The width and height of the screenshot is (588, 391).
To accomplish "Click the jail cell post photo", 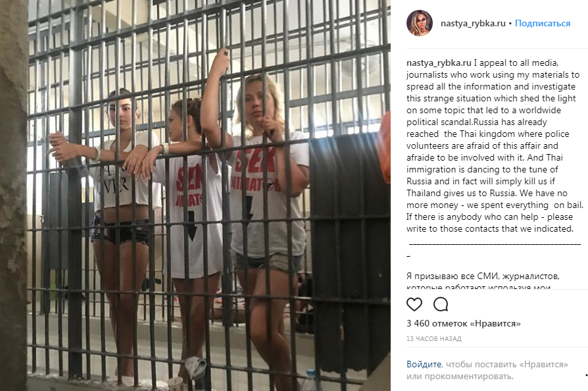I will coord(195,195).
